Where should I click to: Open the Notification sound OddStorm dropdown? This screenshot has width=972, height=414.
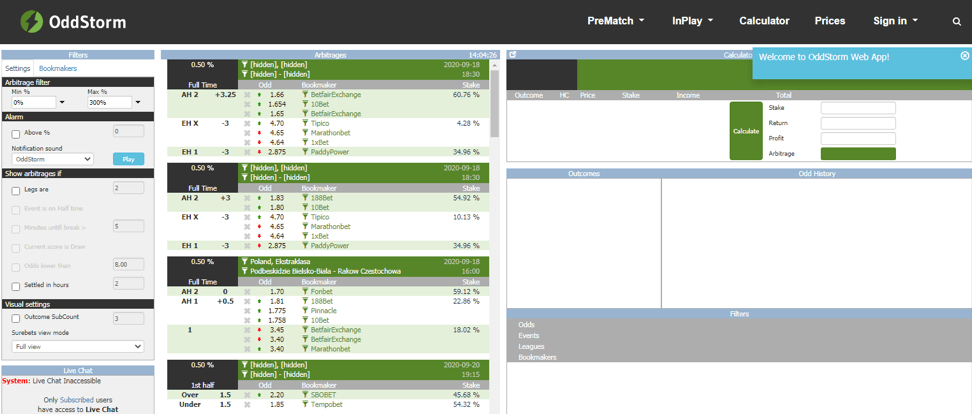point(53,159)
